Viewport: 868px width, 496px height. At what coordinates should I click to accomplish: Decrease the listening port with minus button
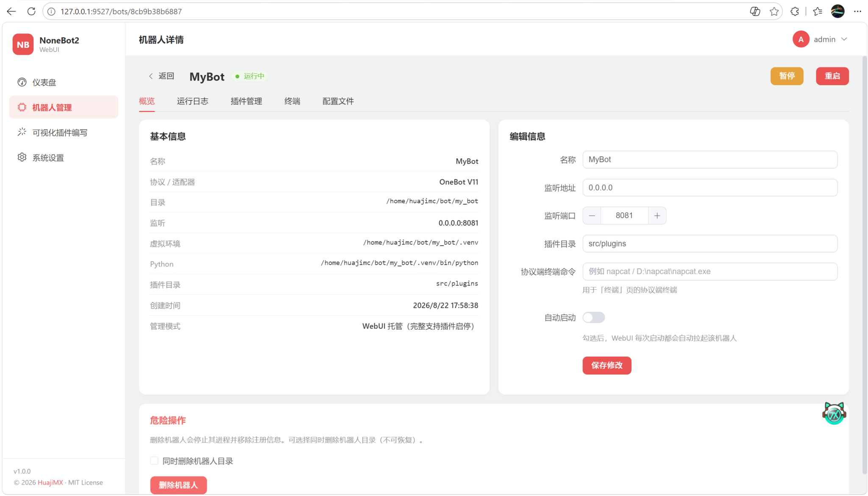tap(592, 216)
